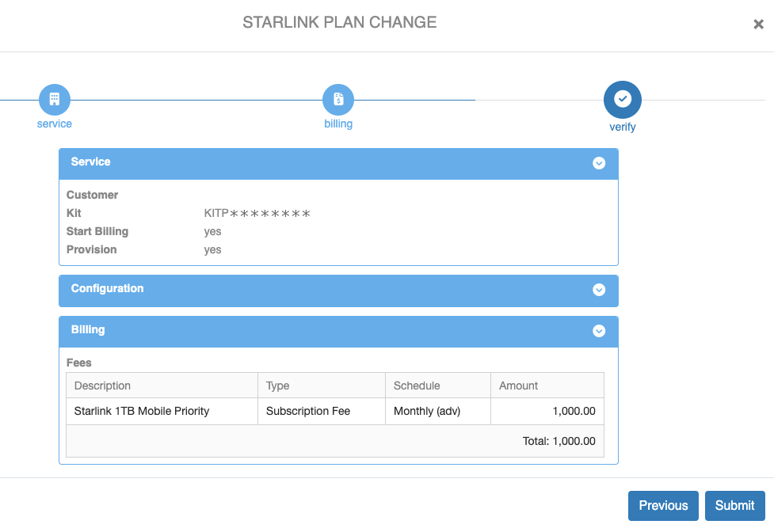Click the Total 1,000.00 summary row
774x532 pixels.
[559, 441]
